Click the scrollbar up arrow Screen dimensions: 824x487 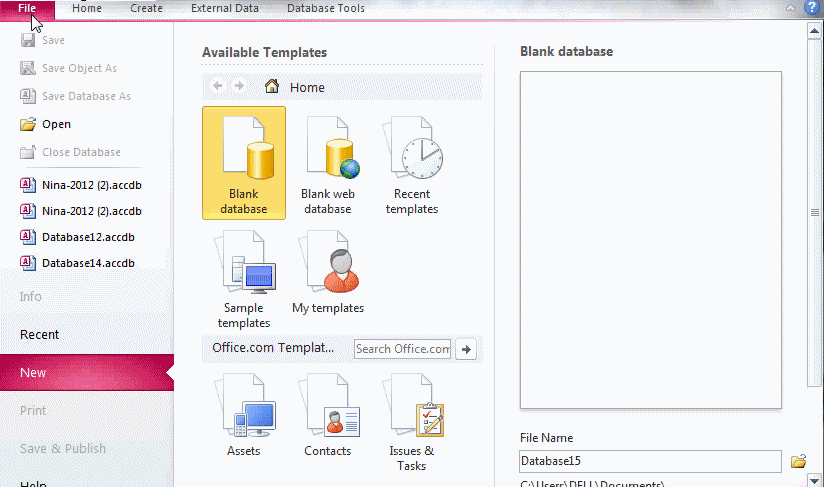pos(814,30)
